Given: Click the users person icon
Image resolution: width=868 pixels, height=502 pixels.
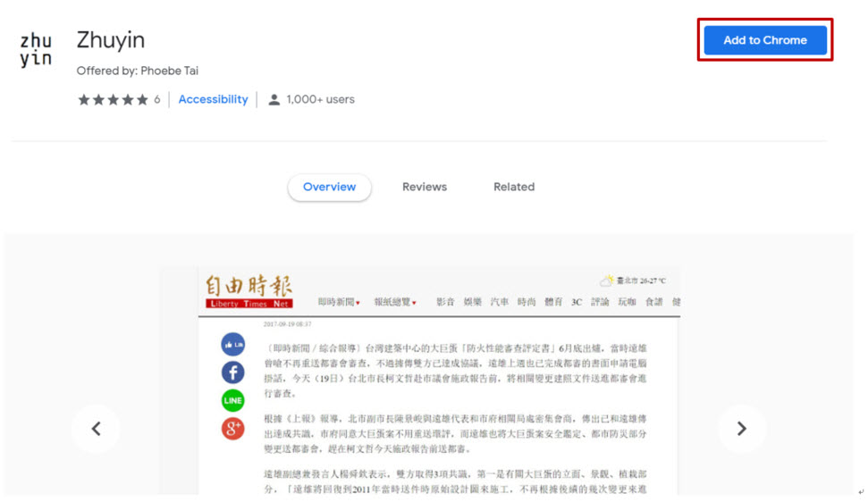Looking at the screenshot, I should pos(274,99).
